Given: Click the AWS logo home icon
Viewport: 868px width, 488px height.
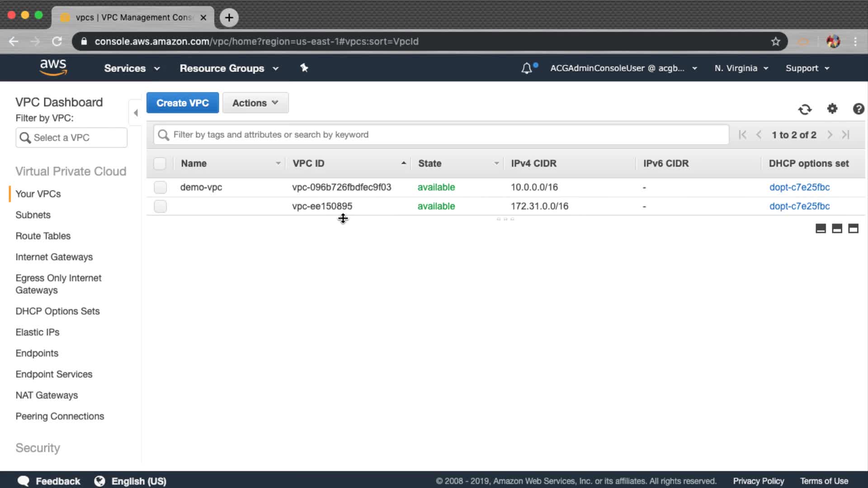Looking at the screenshot, I should point(53,68).
